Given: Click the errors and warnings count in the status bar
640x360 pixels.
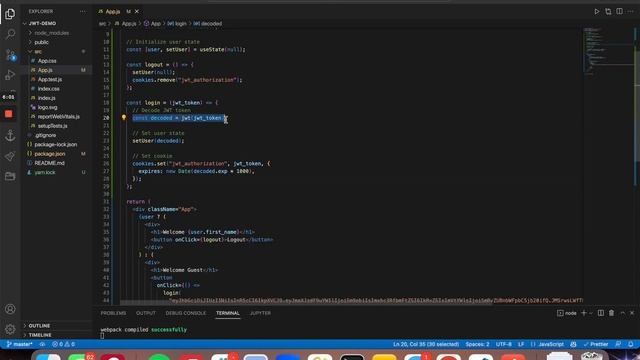Looking at the screenshot, I should click(x=63, y=344).
